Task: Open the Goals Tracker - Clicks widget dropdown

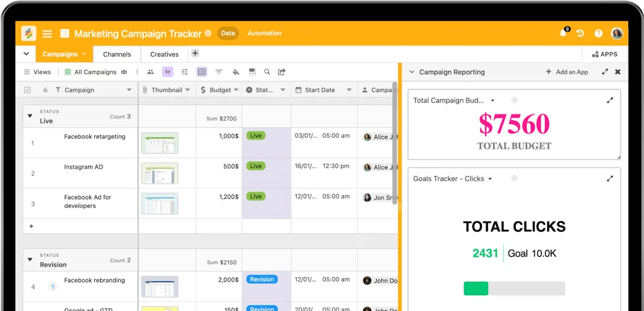Action: click(x=490, y=179)
